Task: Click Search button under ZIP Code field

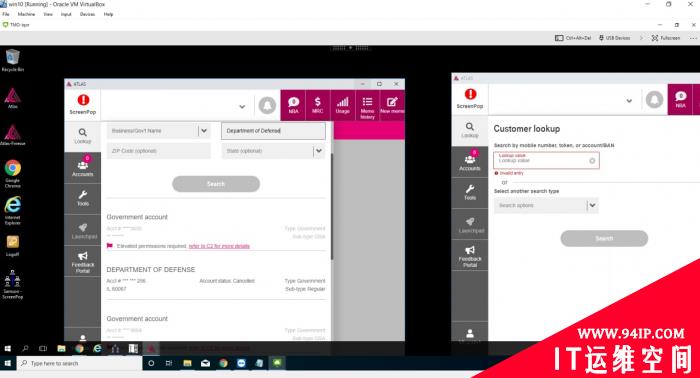Action: 216,184
